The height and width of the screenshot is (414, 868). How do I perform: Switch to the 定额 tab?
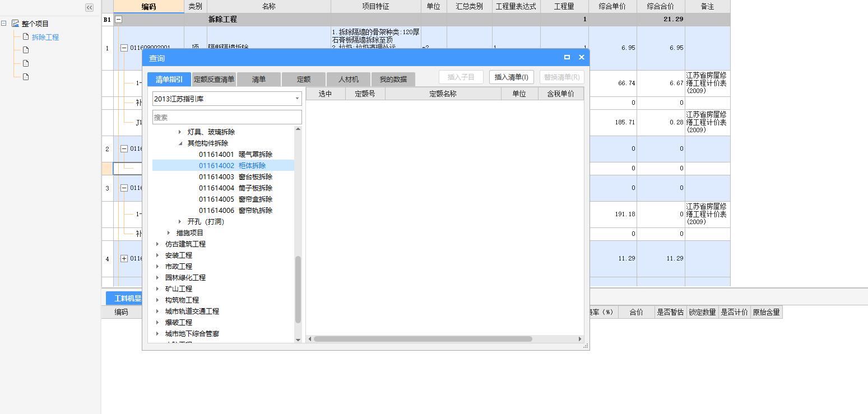[304, 80]
